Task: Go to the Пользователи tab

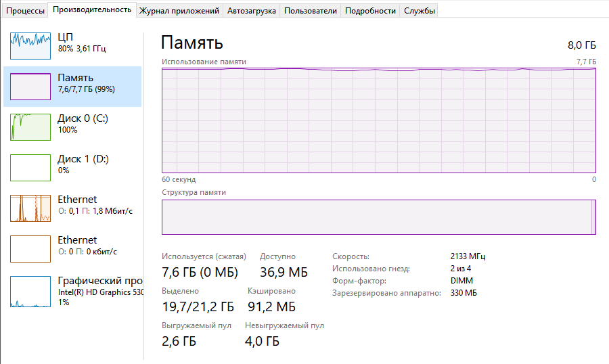Action: [310, 11]
